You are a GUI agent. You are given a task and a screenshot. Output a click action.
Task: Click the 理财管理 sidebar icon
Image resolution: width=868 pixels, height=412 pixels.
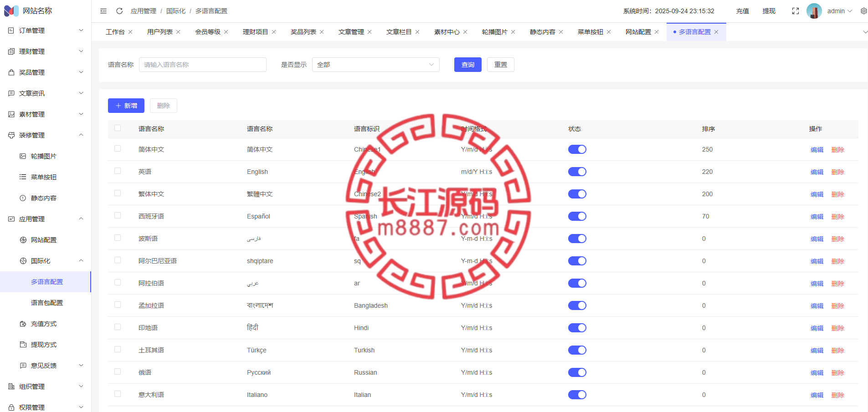[11, 51]
